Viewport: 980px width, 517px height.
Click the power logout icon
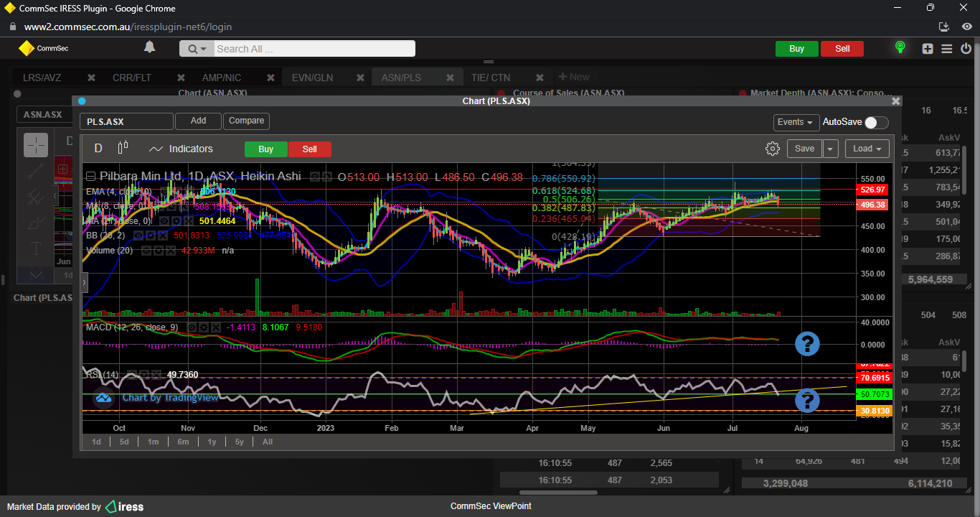tap(966, 49)
